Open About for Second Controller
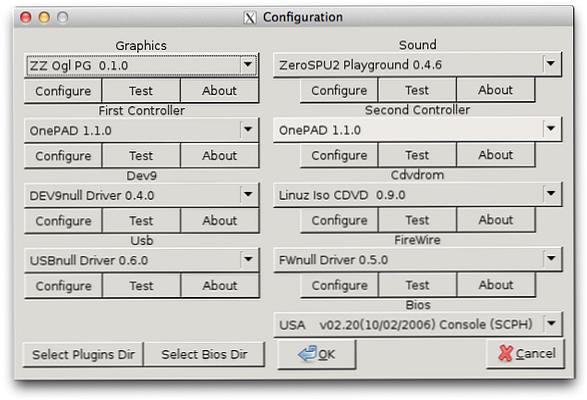The width and height of the screenshot is (587, 400). pyautogui.click(x=496, y=155)
